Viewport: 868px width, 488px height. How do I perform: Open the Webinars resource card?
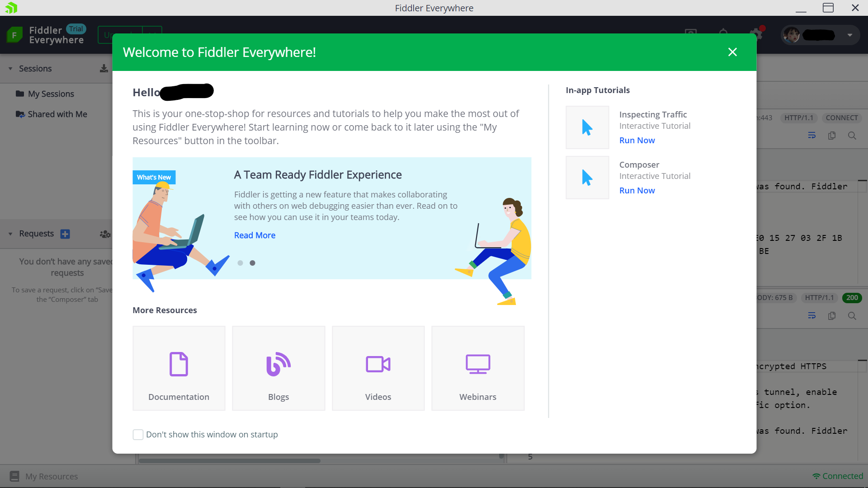(478, 368)
